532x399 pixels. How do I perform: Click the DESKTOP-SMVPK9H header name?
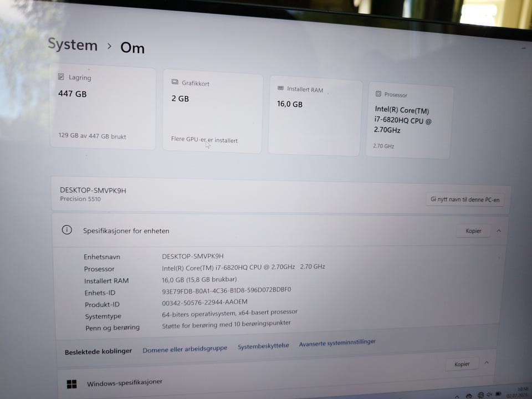pos(93,190)
